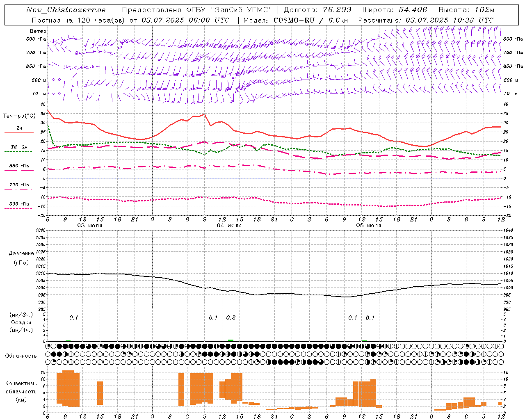Image resolution: width=525 pixels, height=420 pixels.
Task: Click the (км) unit label
Action: pos(21,399)
